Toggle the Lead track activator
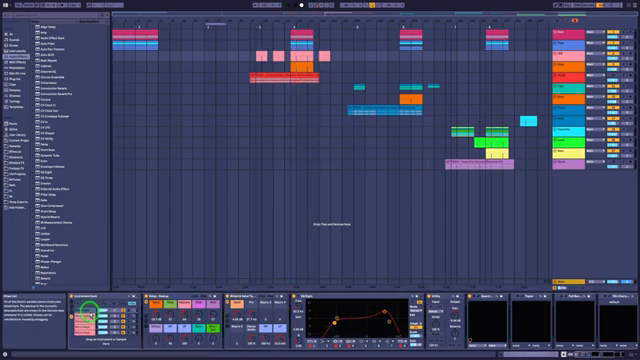 point(613,140)
